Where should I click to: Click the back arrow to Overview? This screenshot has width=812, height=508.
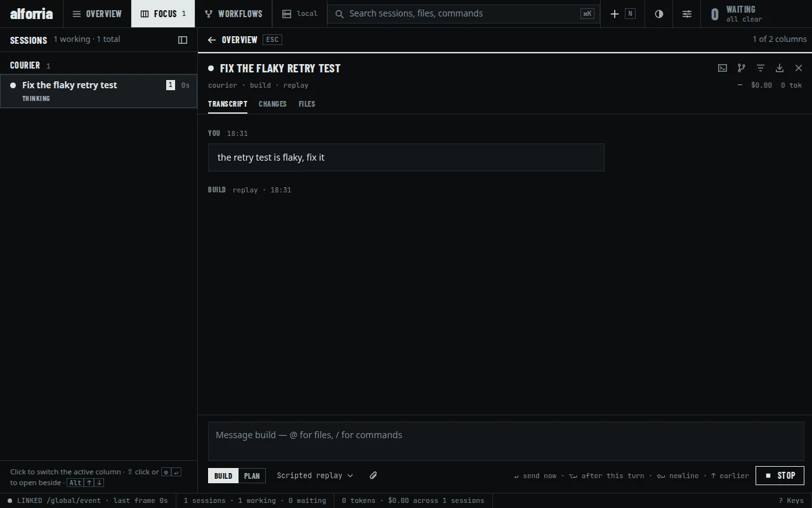212,40
